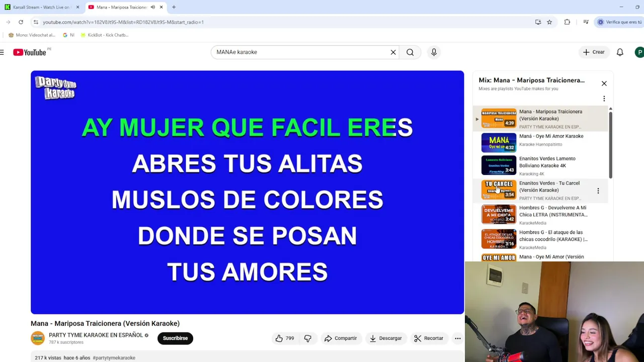Click the 787 k suscriptores text

click(66, 342)
